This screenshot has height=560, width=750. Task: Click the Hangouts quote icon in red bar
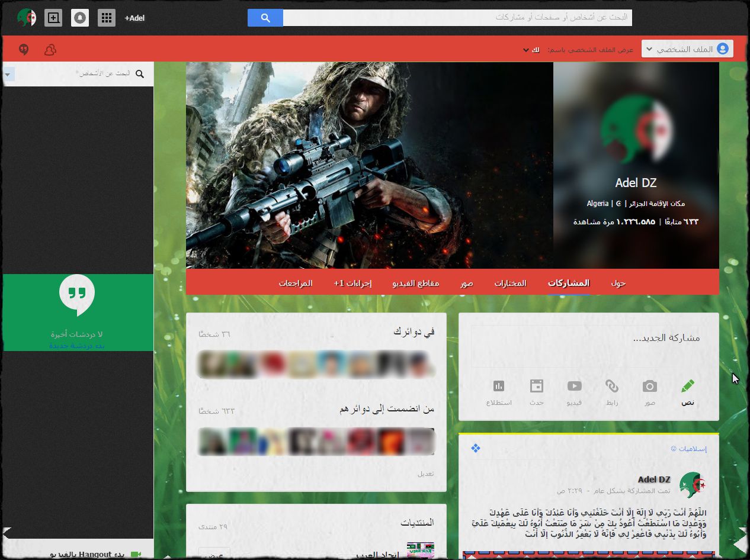24,49
